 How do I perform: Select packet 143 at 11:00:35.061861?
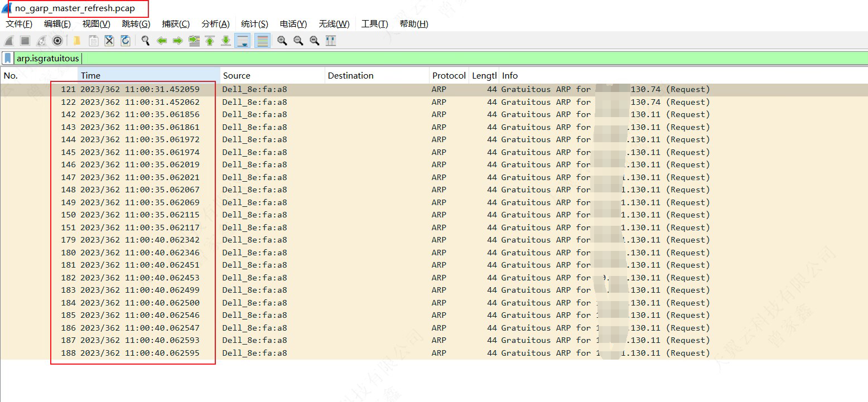(x=434, y=127)
